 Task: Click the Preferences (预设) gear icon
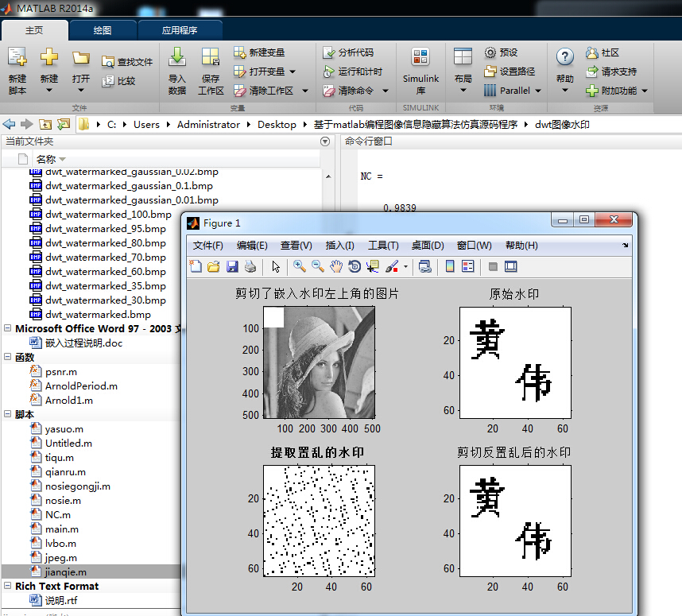pyautogui.click(x=490, y=52)
